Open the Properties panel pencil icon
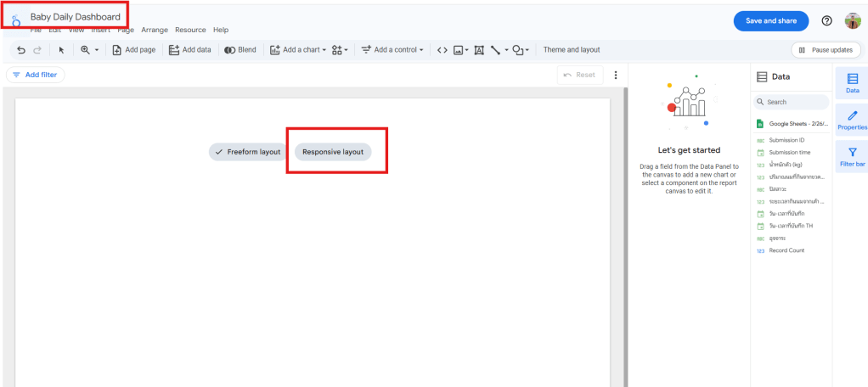Screen dimensions: 868x387 coord(852,119)
